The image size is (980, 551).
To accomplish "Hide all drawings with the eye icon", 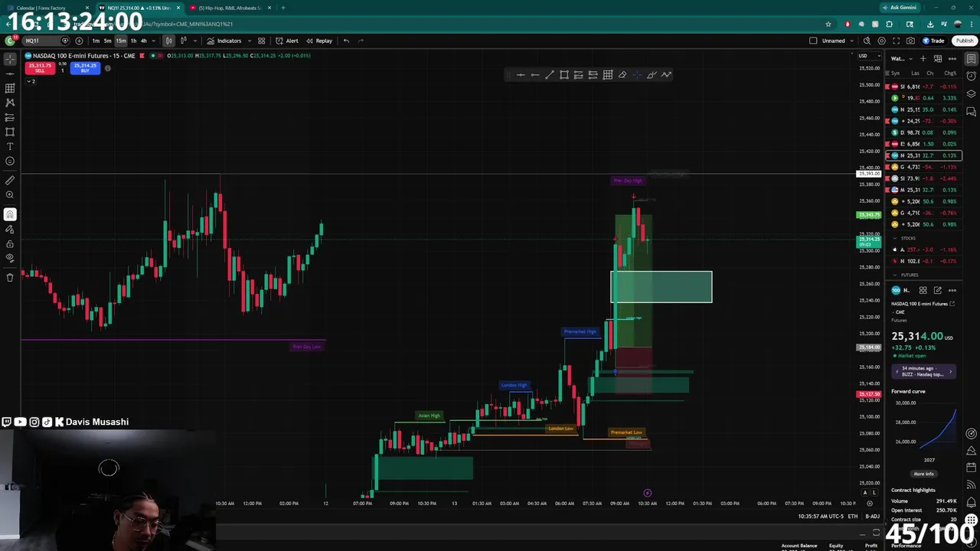I will click(10, 258).
